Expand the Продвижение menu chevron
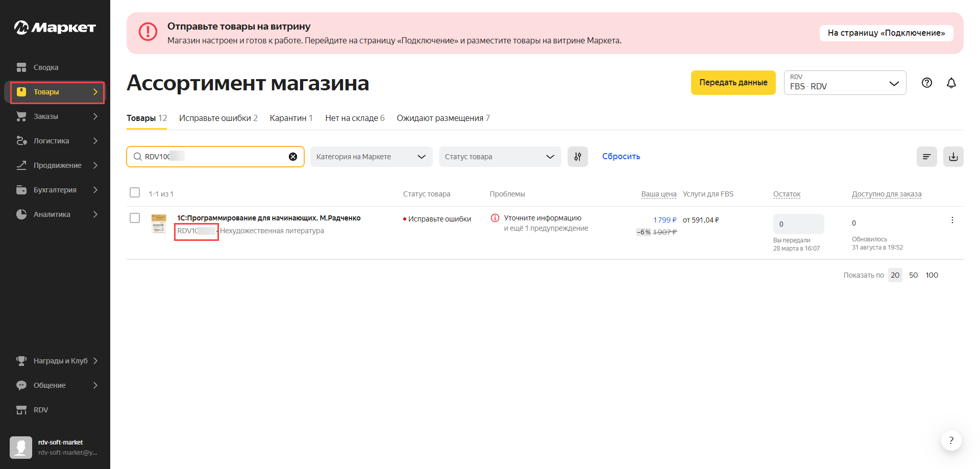This screenshot has height=469, width=980. 95,165
